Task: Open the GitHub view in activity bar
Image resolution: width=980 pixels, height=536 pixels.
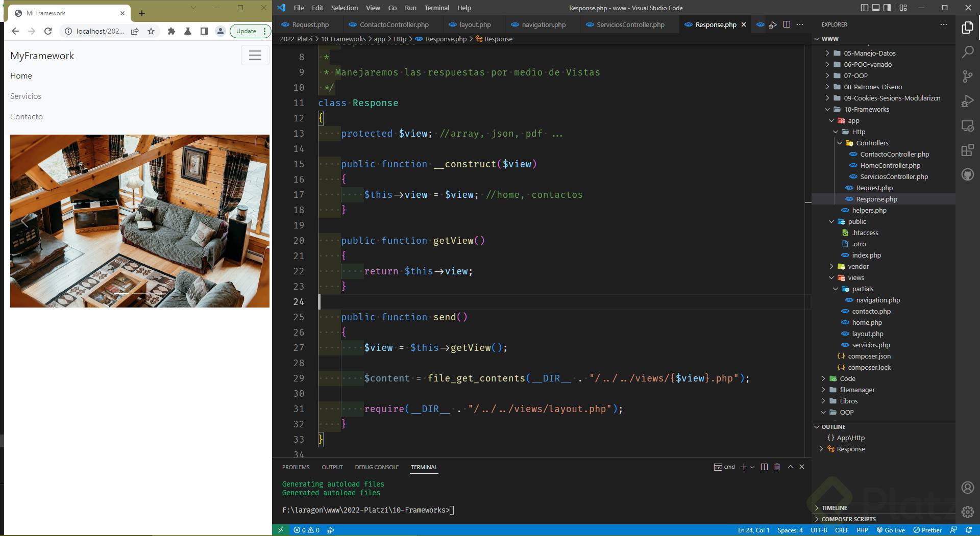Action: [x=967, y=175]
